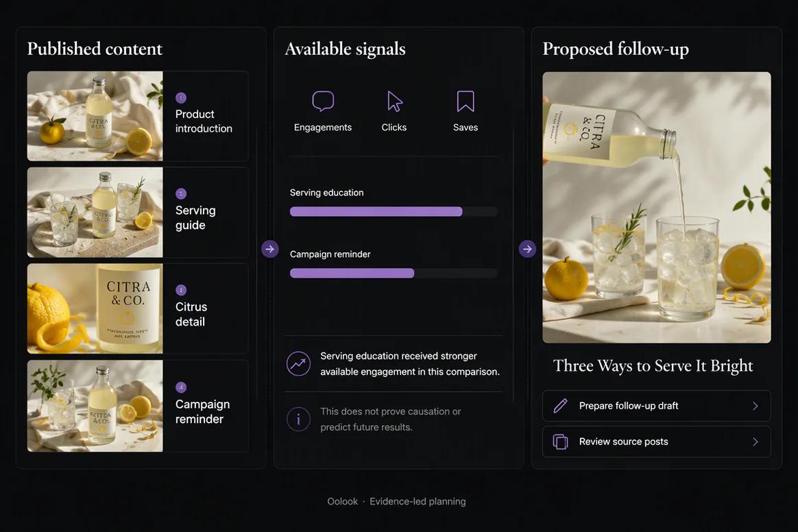Open the Product introduction post thumbnail

point(95,116)
